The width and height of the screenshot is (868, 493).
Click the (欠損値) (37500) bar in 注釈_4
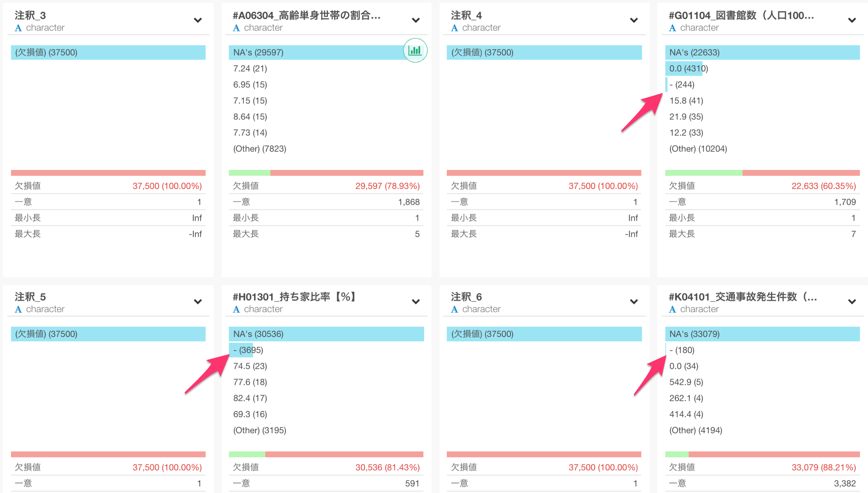tap(544, 52)
